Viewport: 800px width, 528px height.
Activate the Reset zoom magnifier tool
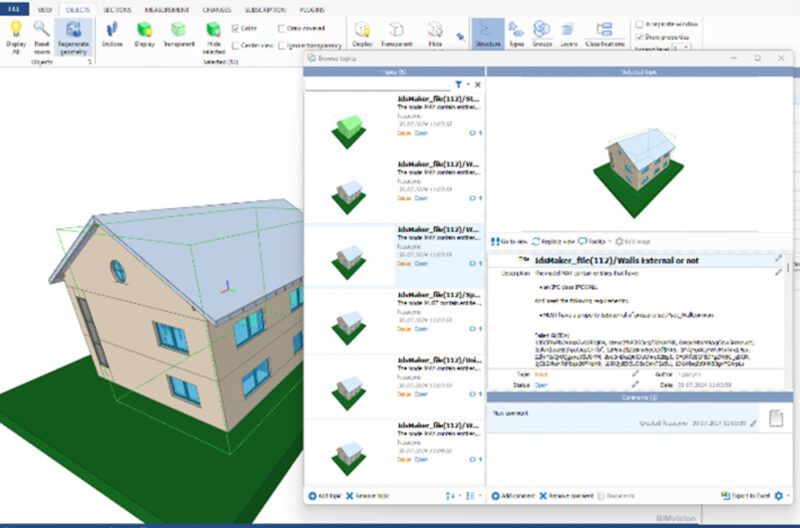pos(41,37)
